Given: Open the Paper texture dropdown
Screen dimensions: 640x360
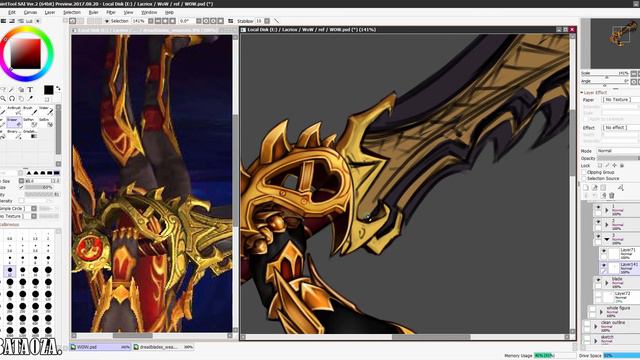Looking at the screenshot, I should coord(621,100).
